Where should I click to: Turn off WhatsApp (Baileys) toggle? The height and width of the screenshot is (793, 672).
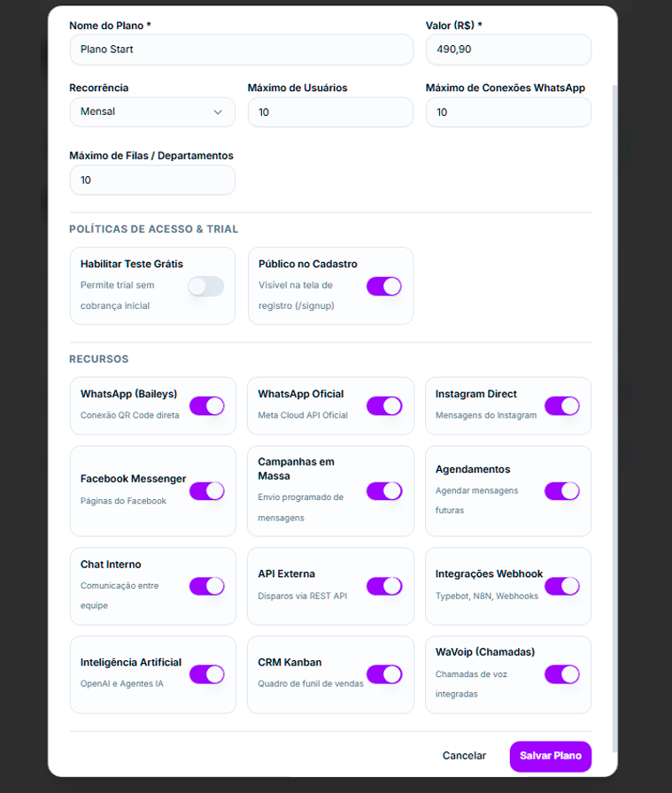click(207, 406)
